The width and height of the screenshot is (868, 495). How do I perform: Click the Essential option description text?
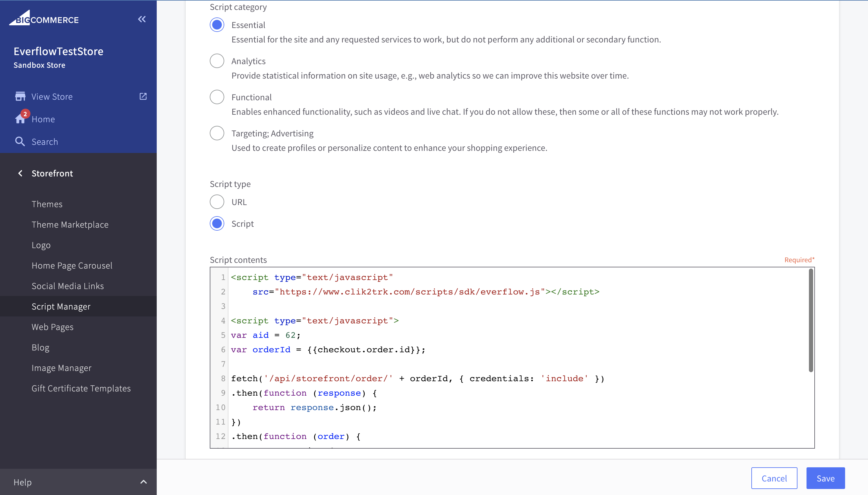point(446,39)
